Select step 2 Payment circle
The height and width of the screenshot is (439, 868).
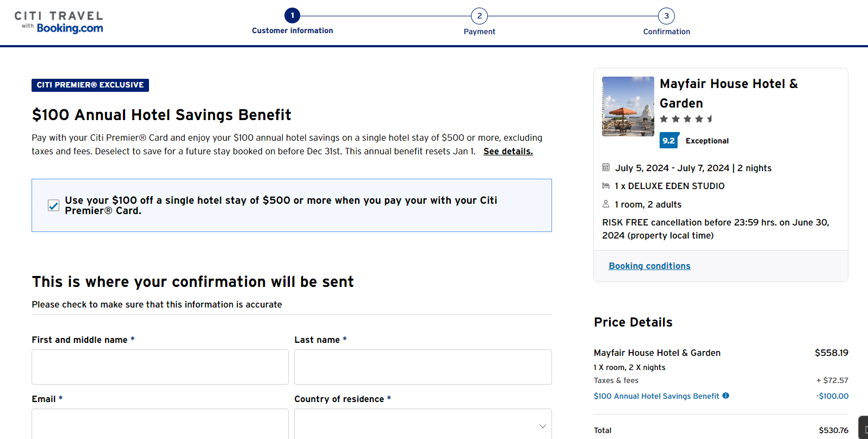click(x=479, y=16)
